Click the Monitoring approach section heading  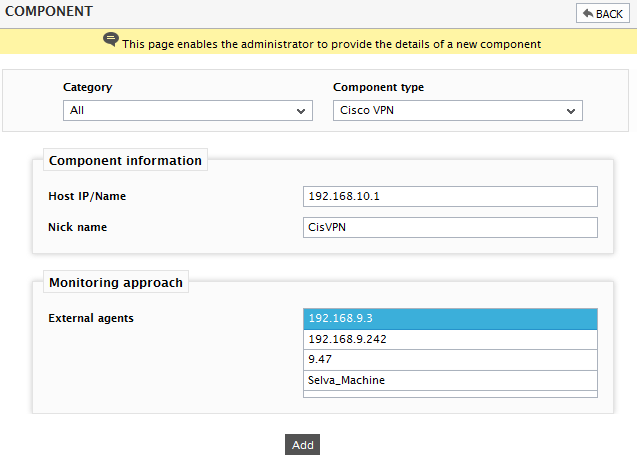click(x=116, y=282)
